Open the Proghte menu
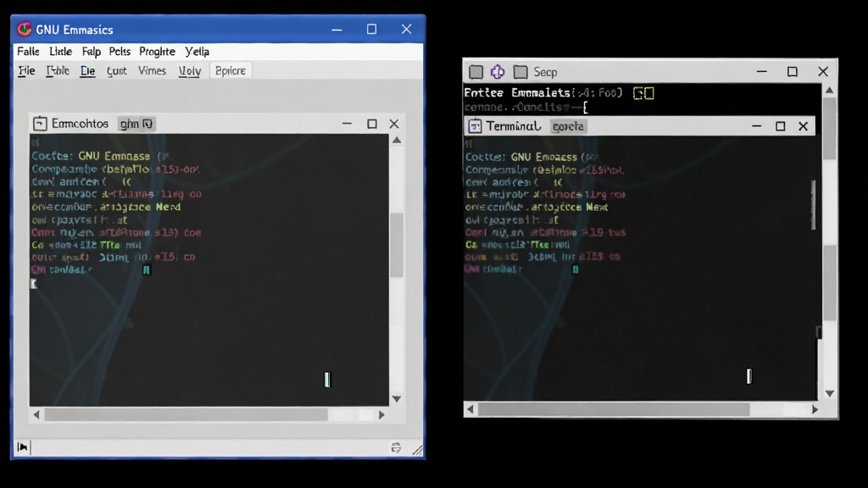The height and width of the screenshot is (488, 868). tap(157, 52)
